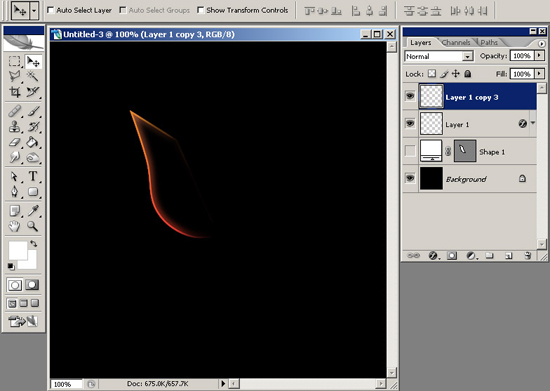Pick the Notes tool

point(14,211)
